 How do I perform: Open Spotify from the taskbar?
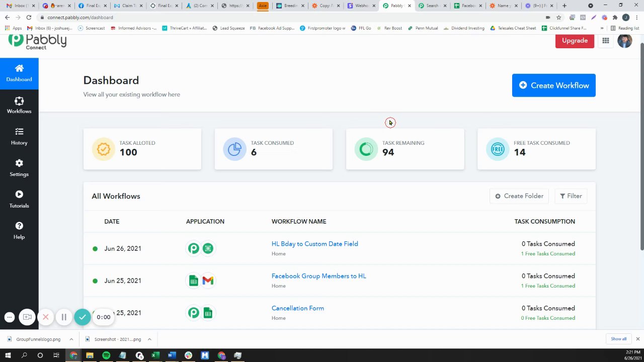pos(106,355)
